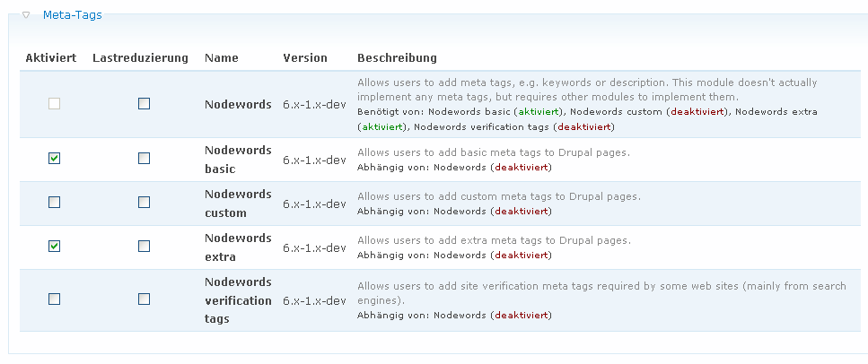Select the Nodewords module name
This screenshot has height=364, width=868.
tap(238, 105)
